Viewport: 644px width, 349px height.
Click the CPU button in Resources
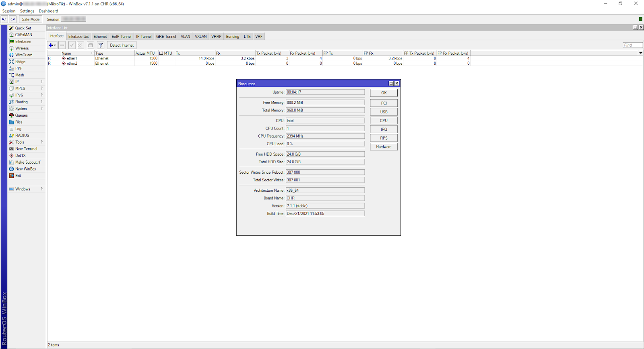(x=384, y=121)
